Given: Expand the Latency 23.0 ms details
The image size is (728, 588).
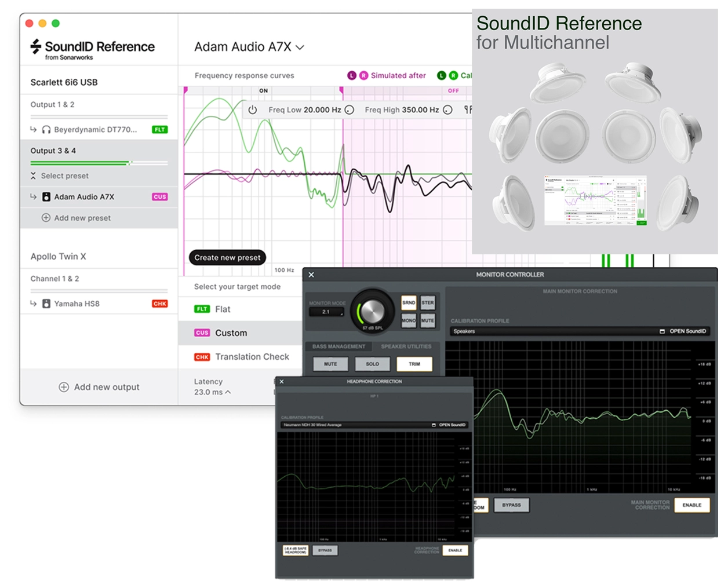Looking at the screenshot, I should point(212,392).
